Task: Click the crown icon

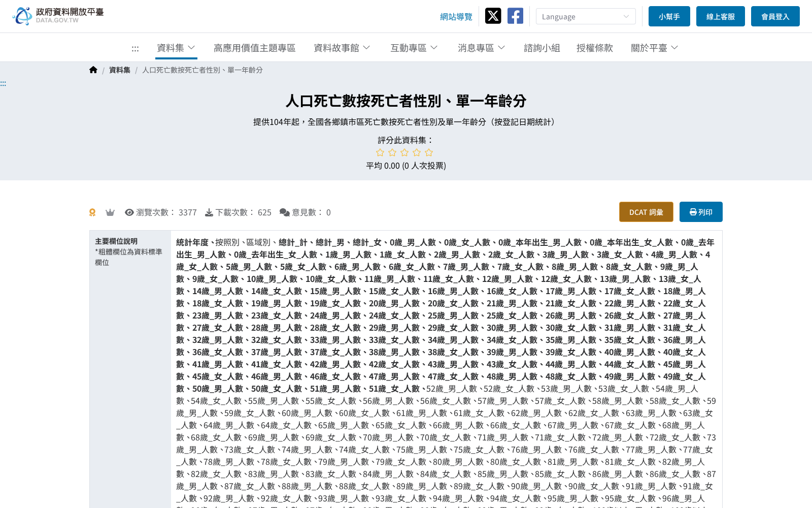Action: pos(110,212)
